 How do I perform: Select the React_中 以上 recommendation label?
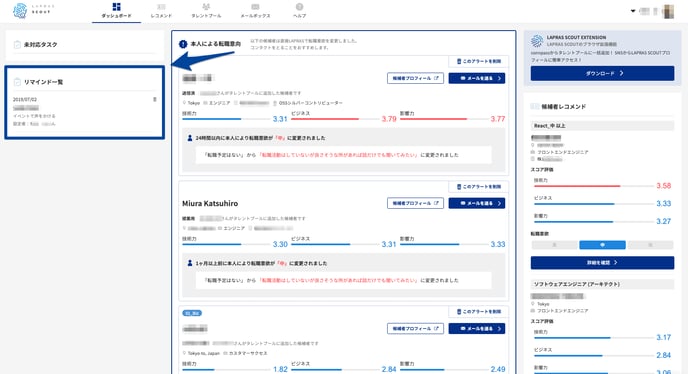602,126
